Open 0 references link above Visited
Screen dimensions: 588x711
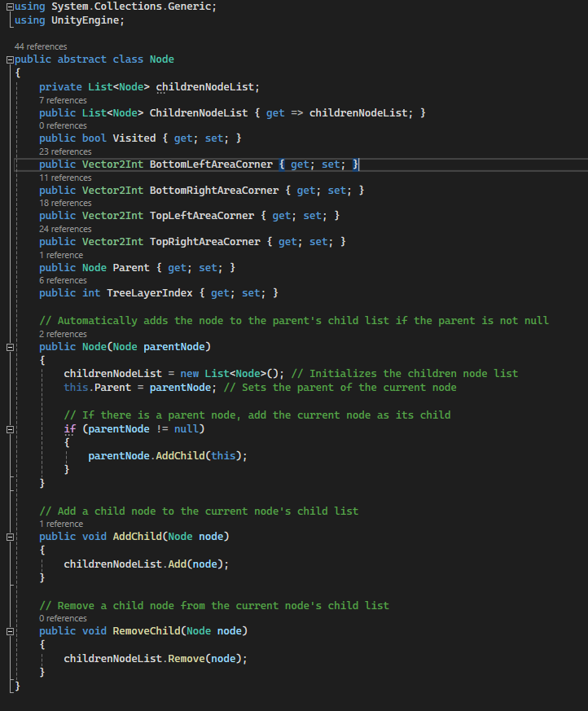(63, 125)
